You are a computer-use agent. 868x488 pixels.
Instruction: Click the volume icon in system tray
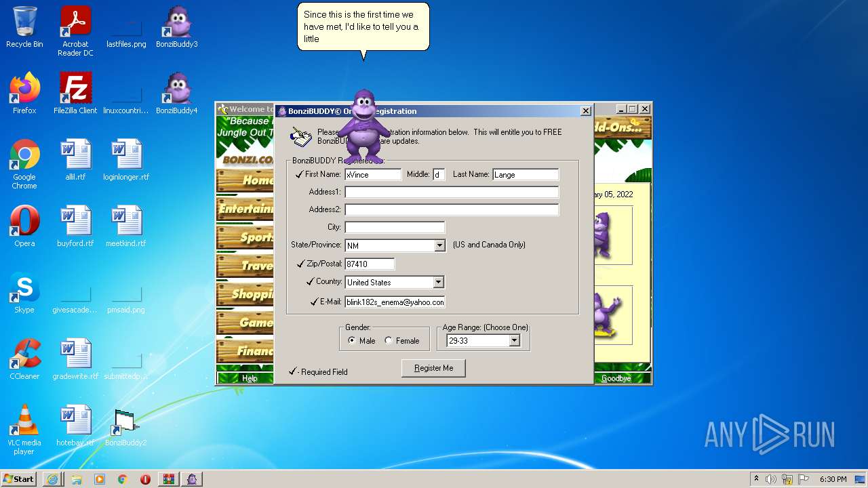coord(771,479)
